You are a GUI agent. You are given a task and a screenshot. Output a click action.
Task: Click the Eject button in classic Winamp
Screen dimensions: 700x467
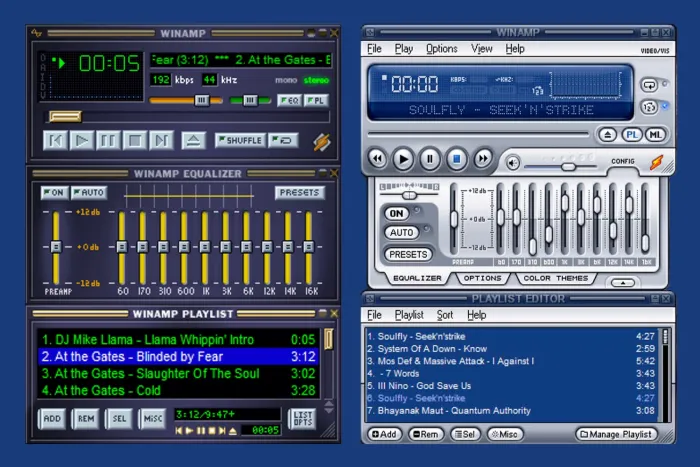tap(193, 141)
